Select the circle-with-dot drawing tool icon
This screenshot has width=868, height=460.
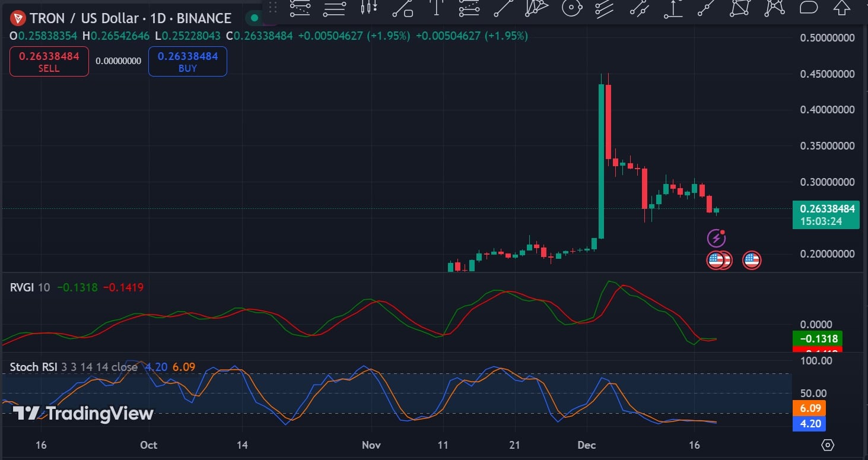(x=571, y=8)
